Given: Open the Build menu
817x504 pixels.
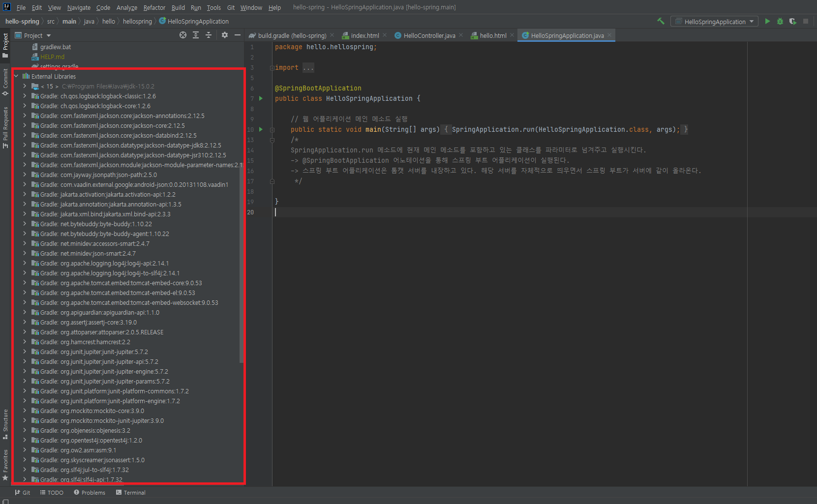Looking at the screenshot, I should click(x=178, y=7).
